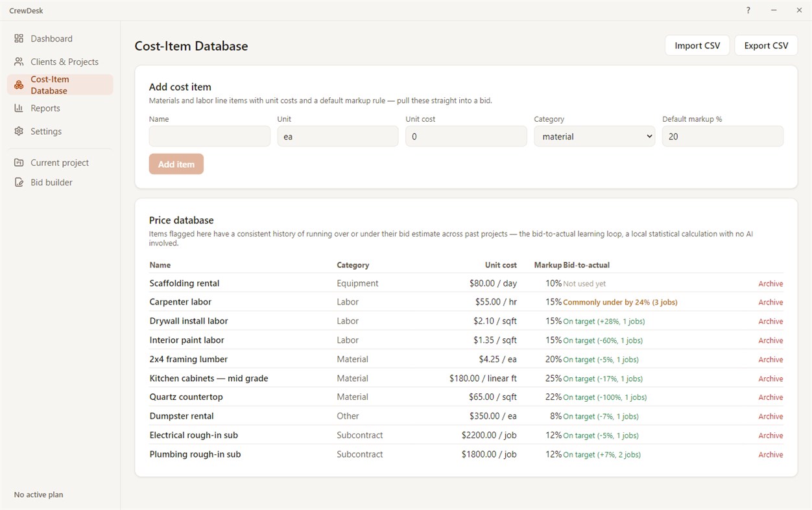This screenshot has height=510, width=812.
Task: Select the Clients & Projects people icon
Action: [x=19, y=62]
